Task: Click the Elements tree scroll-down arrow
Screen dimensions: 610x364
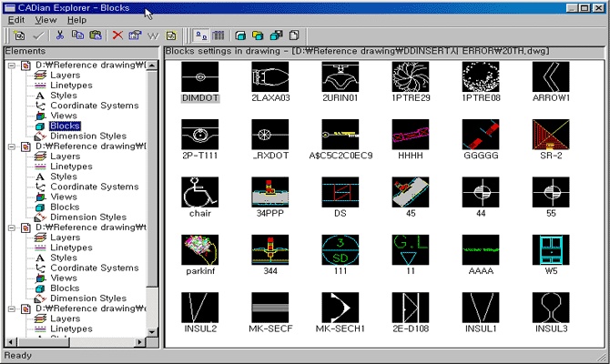Action: 152,332
